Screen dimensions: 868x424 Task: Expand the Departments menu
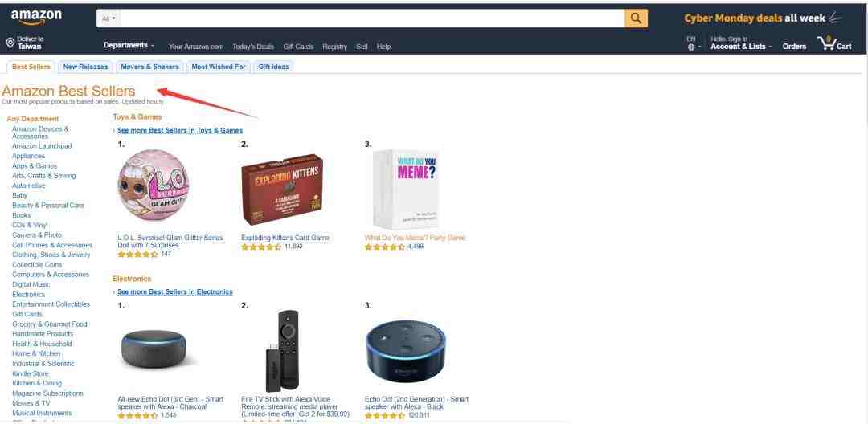click(x=129, y=45)
